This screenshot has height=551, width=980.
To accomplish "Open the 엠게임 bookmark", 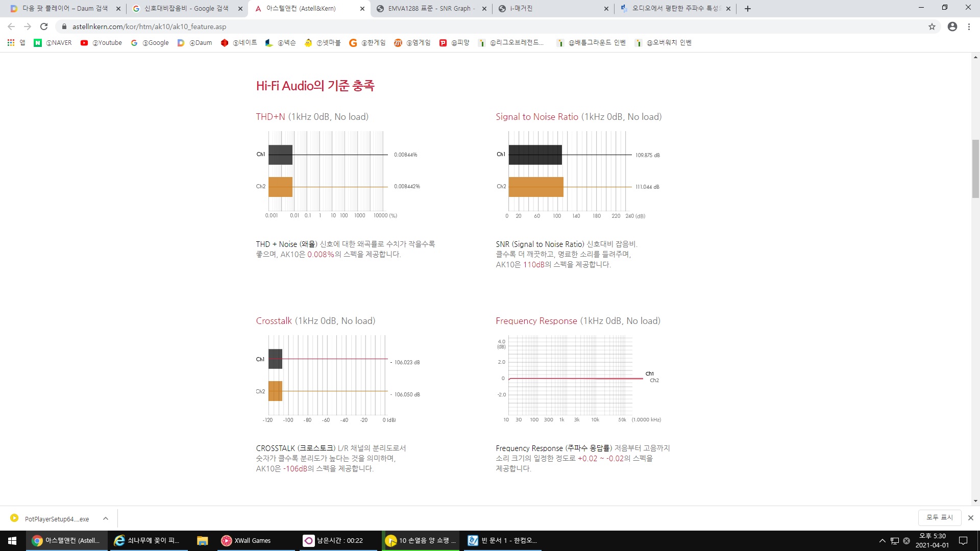I will click(x=412, y=43).
